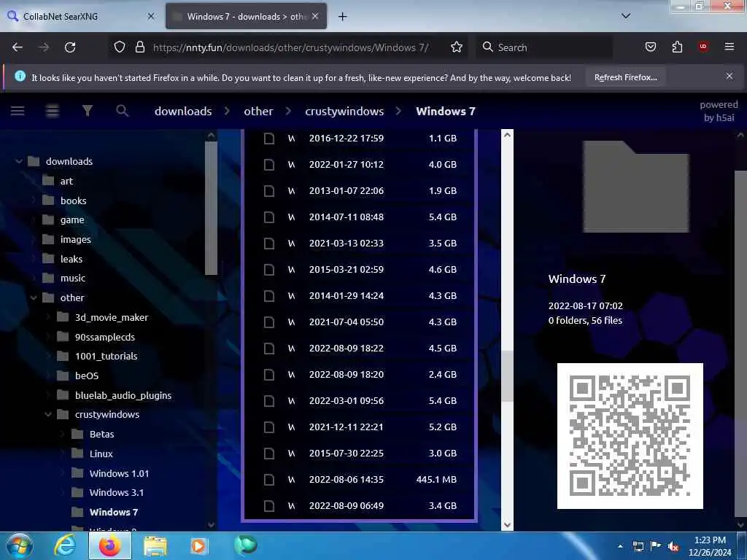Dismiss the Firefox refresh notification bar
This screenshot has width=747, height=560.
click(x=729, y=76)
